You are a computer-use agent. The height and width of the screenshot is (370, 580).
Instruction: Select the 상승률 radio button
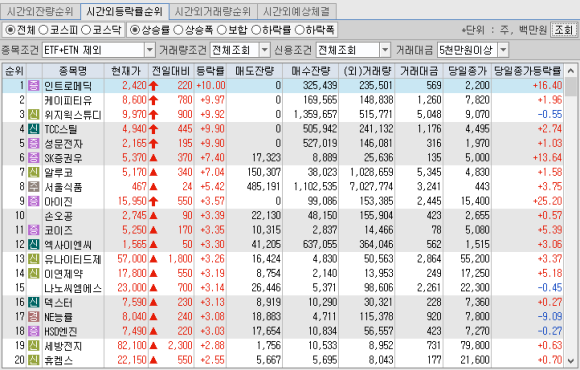135,30
